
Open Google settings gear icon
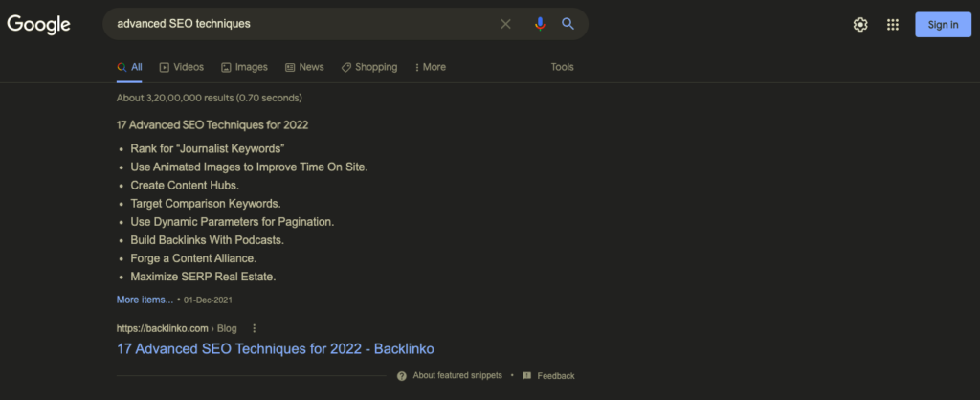click(860, 25)
